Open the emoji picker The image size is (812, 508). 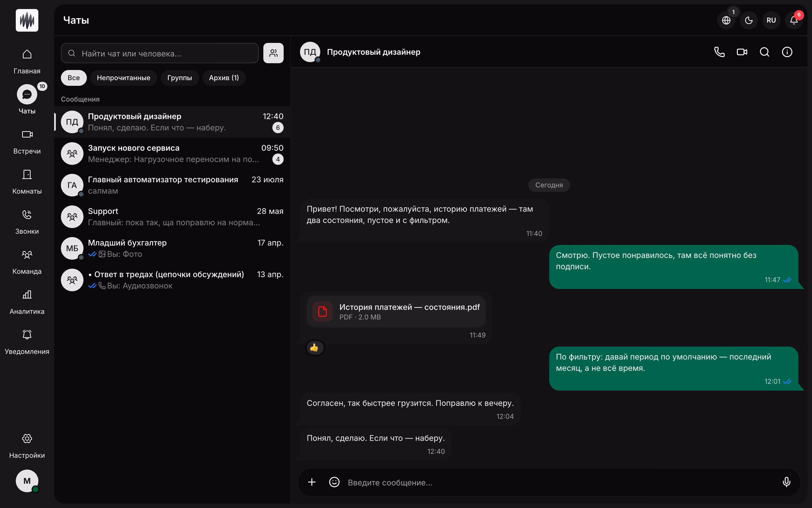(334, 482)
